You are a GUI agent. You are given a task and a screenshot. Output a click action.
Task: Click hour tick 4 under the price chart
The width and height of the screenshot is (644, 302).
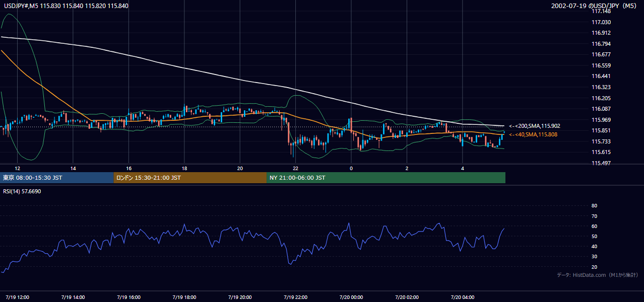tap(462, 168)
